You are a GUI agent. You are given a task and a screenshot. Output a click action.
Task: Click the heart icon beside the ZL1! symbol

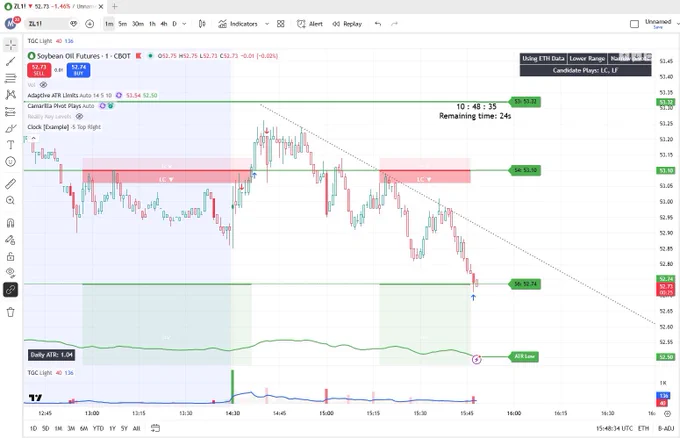click(74, 24)
